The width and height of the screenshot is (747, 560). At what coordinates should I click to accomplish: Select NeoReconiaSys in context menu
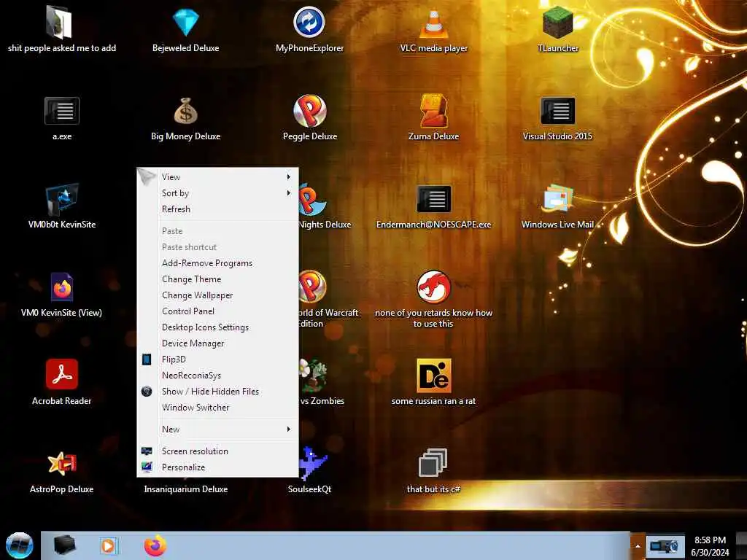click(217, 376)
